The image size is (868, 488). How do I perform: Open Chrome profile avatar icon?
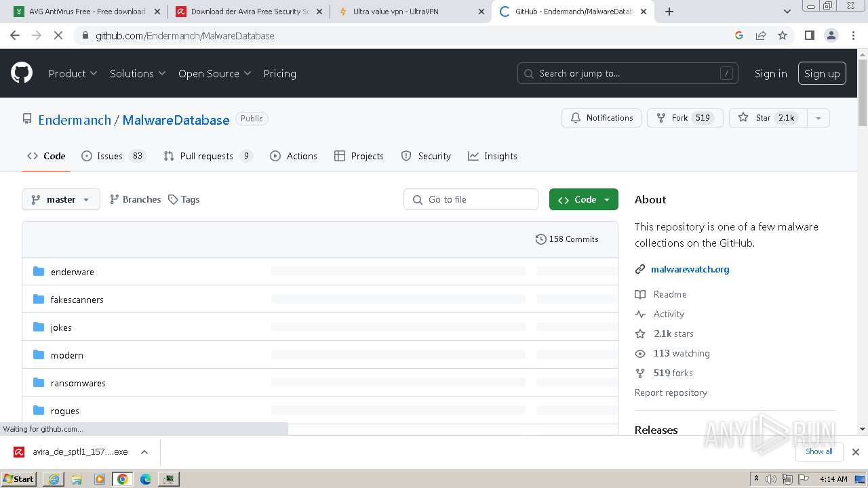[831, 35]
